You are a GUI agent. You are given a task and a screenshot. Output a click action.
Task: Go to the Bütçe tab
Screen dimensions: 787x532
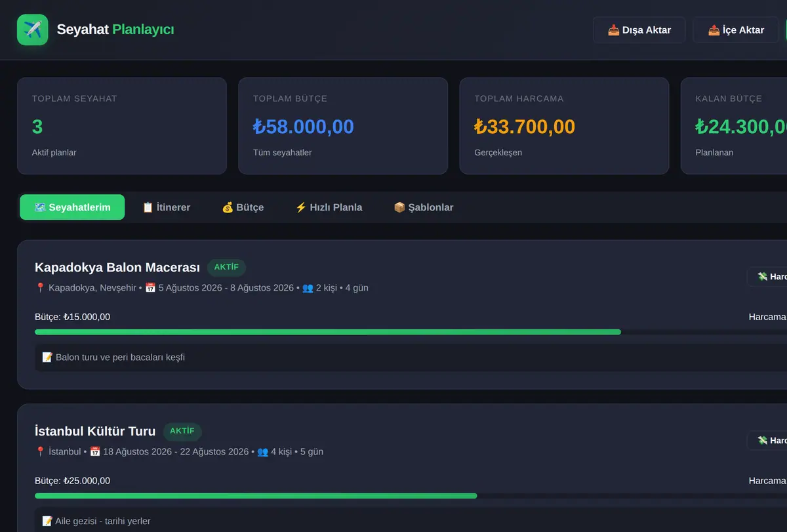pyautogui.click(x=243, y=207)
